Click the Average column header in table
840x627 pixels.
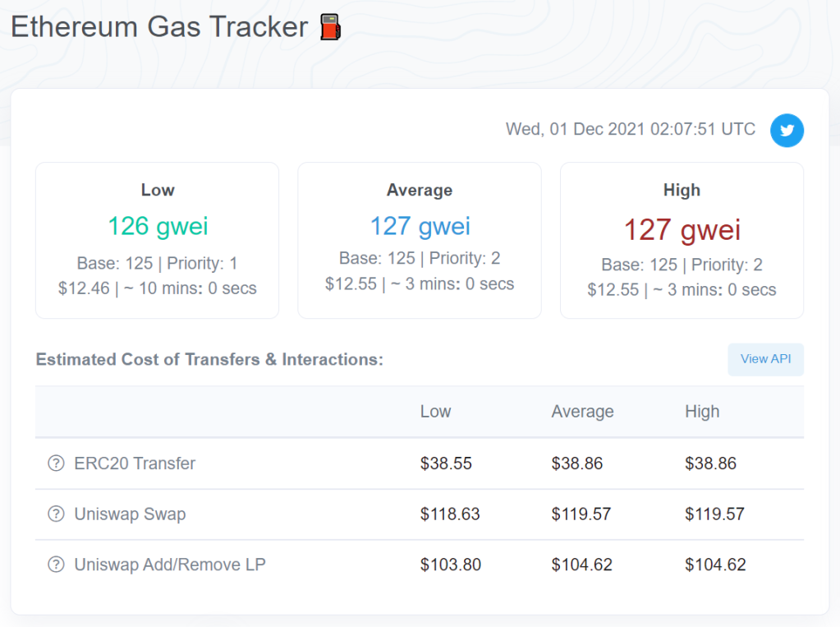(582, 412)
